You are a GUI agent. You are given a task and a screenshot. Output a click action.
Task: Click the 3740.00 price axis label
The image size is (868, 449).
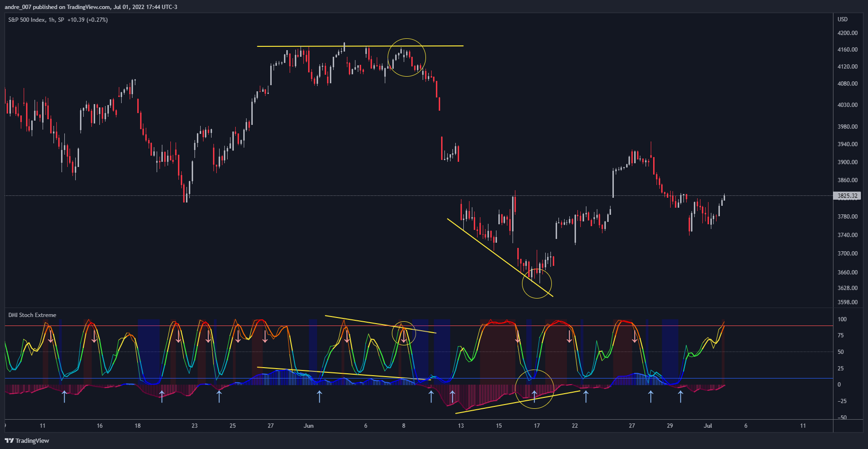[x=847, y=235]
